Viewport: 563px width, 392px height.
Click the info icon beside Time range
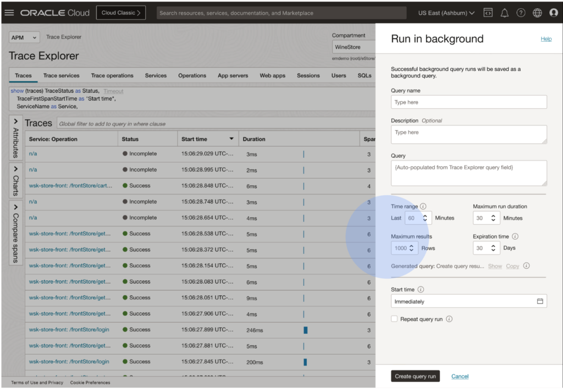[423, 207]
